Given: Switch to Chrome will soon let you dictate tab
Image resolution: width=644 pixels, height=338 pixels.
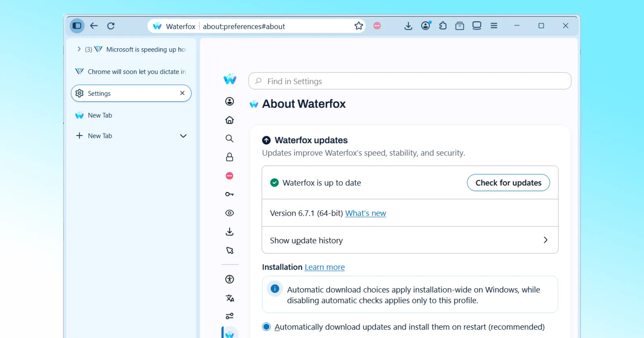Looking at the screenshot, I should click(x=131, y=72).
